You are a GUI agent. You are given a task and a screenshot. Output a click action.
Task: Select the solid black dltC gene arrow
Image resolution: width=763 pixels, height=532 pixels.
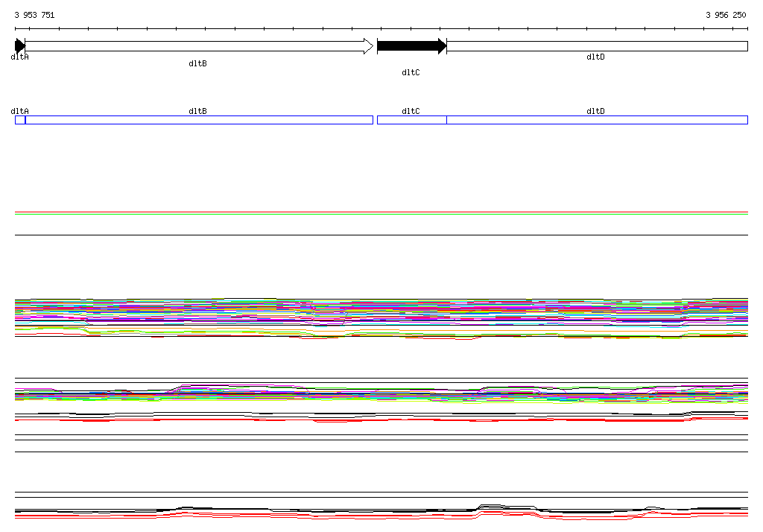pos(411,46)
